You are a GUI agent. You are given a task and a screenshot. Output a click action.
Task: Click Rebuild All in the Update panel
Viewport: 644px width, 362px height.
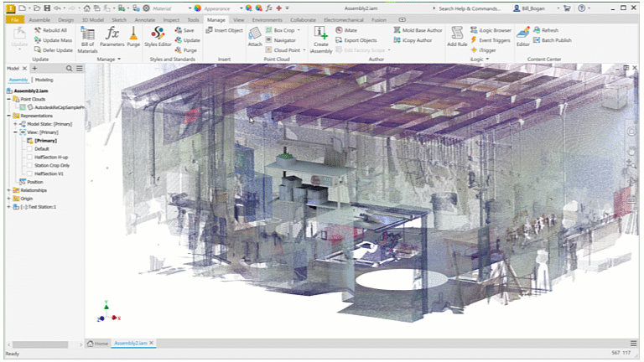[x=50, y=30]
